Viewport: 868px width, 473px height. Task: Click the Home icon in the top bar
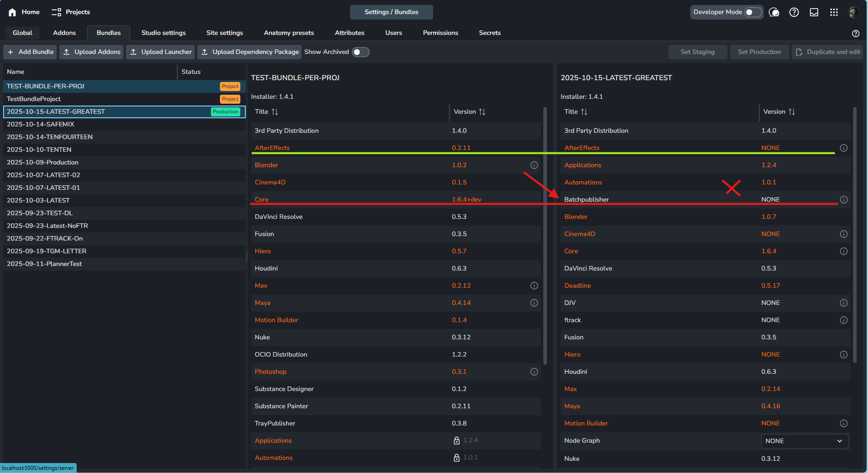click(x=12, y=12)
